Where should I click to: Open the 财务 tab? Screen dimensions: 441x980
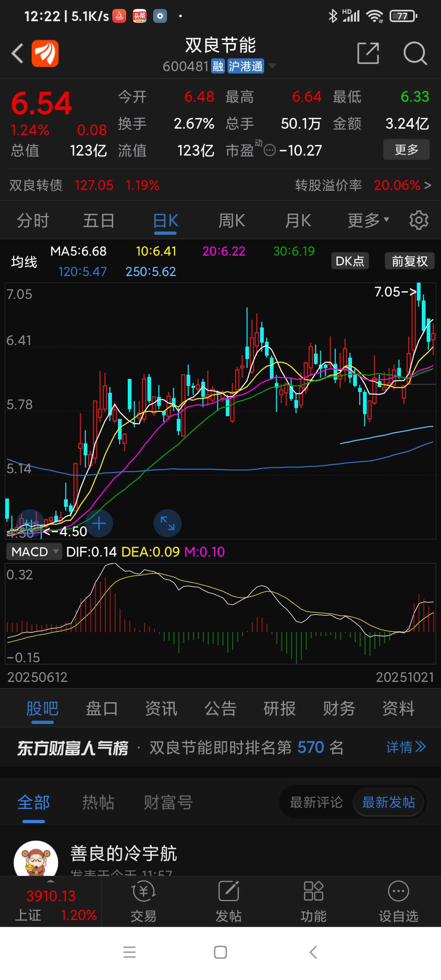(x=339, y=708)
